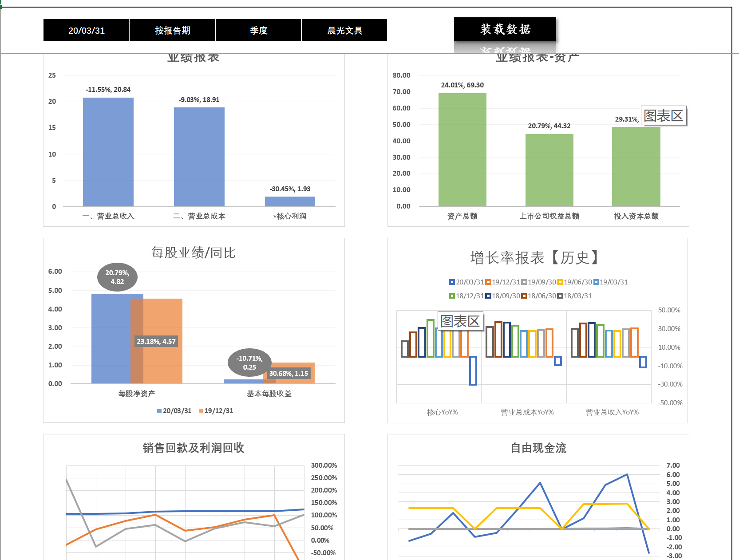Click the small 核心利润 bar
Image resolution: width=739 pixels, height=560 pixels.
pyautogui.click(x=290, y=201)
